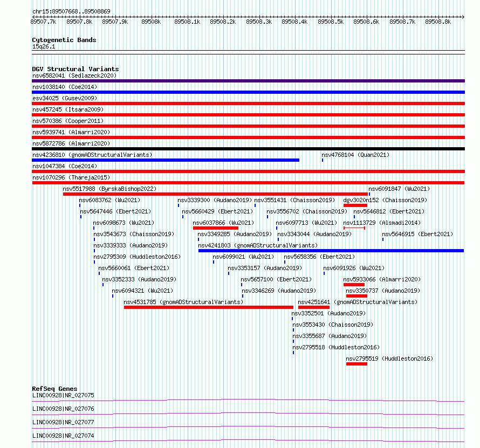Open the nsv3343044 (Audano2019) label
This screenshot has height=448, width=480.
[x=314, y=234]
